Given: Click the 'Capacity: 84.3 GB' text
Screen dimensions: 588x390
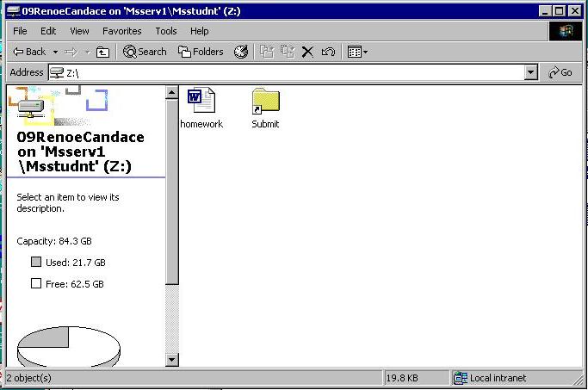Looking at the screenshot, I should [x=54, y=241].
